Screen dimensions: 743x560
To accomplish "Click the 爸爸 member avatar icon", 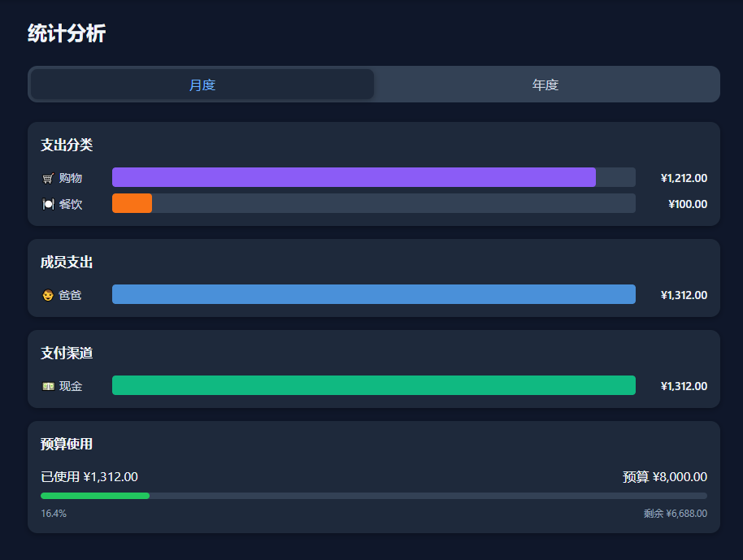I will (x=48, y=295).
